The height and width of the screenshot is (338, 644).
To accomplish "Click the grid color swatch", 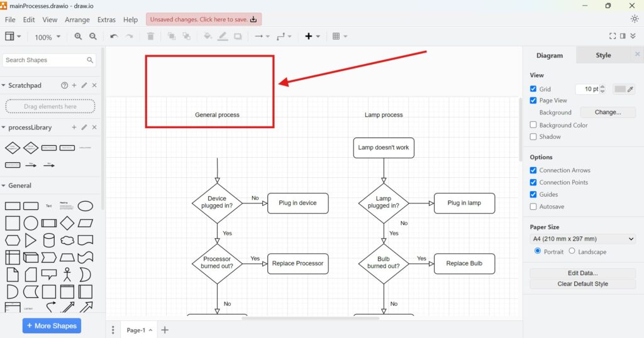I will [x=620, y=89].
